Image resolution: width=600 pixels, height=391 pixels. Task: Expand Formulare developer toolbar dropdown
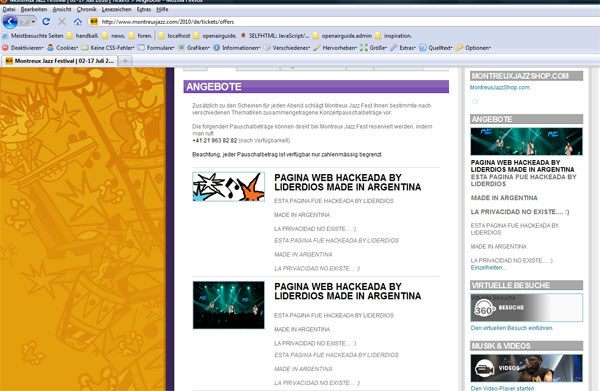[156, 48]
